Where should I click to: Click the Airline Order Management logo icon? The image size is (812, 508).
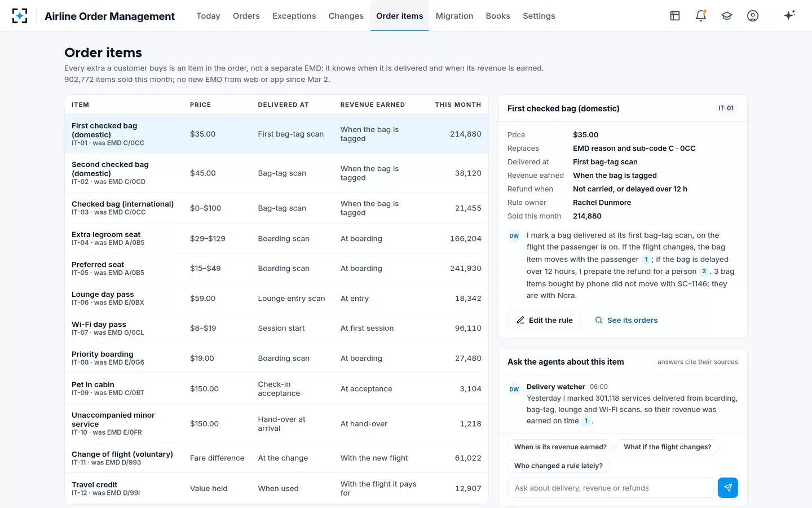20,16
